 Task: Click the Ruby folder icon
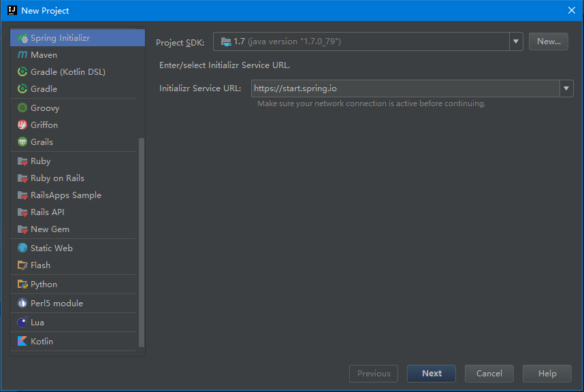click(22, 161)
